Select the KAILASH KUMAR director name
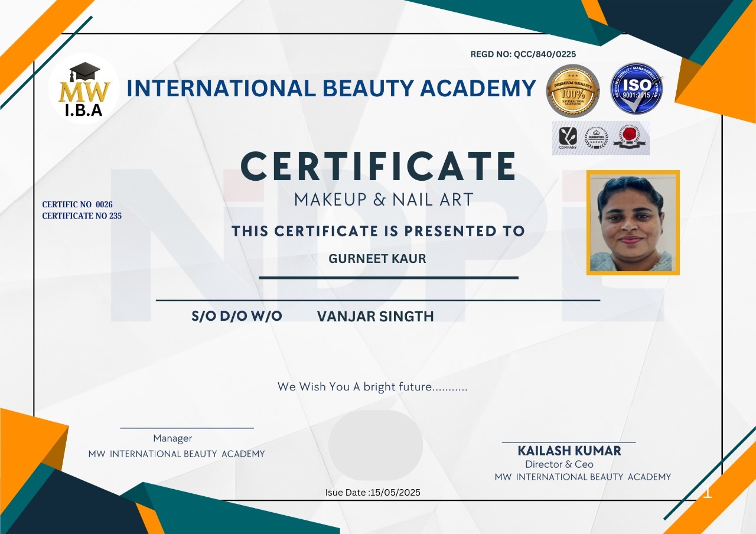The image size is (756, 534). (569, 451)
